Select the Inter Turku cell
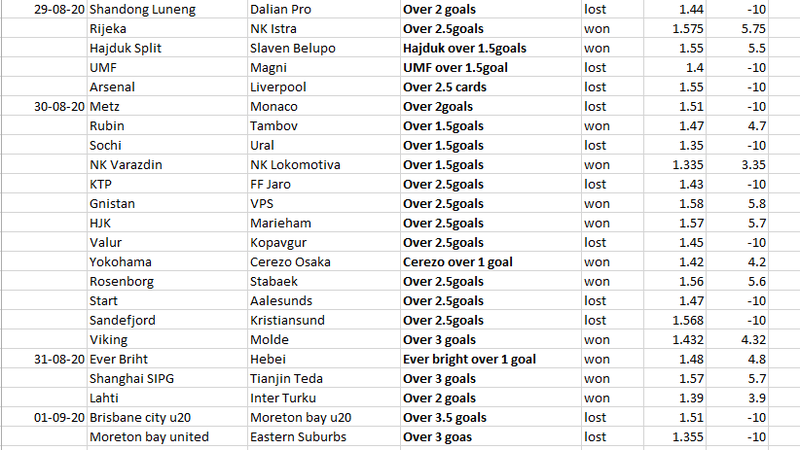Image resolution: width=800 pixels, height=450 pixels. (323, 397)
